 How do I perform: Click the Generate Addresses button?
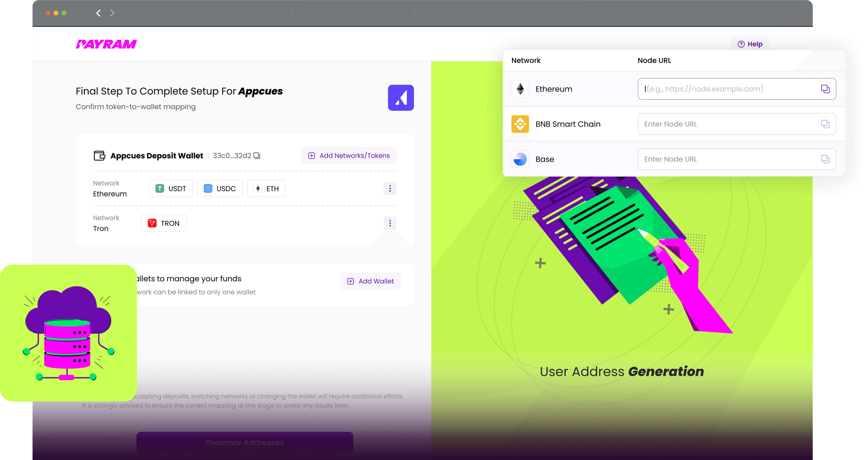(x=245, y=442)
